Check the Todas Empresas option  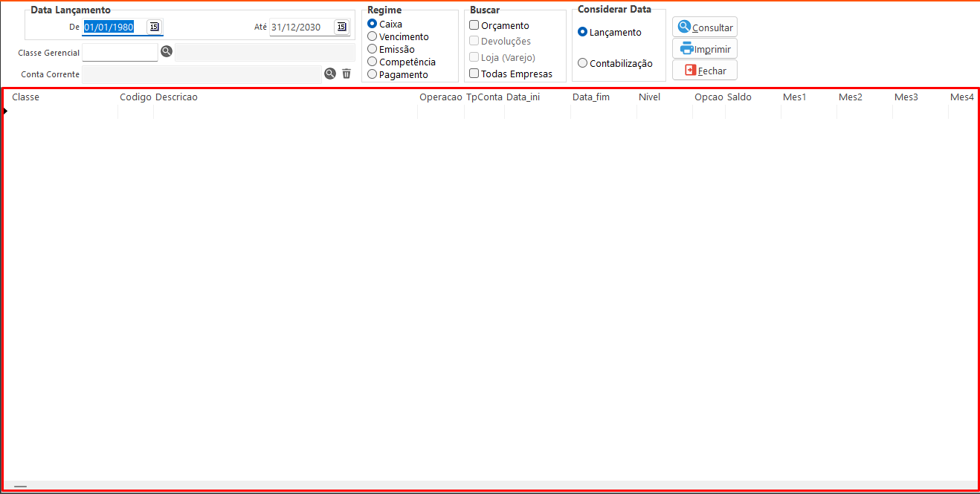click(x=474, y=74)
